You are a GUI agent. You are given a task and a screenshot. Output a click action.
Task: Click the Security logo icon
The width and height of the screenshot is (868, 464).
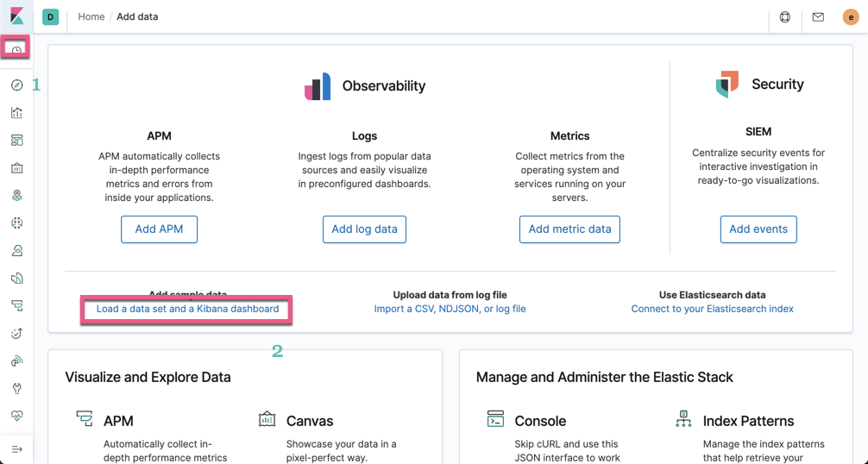coord(727,84)
